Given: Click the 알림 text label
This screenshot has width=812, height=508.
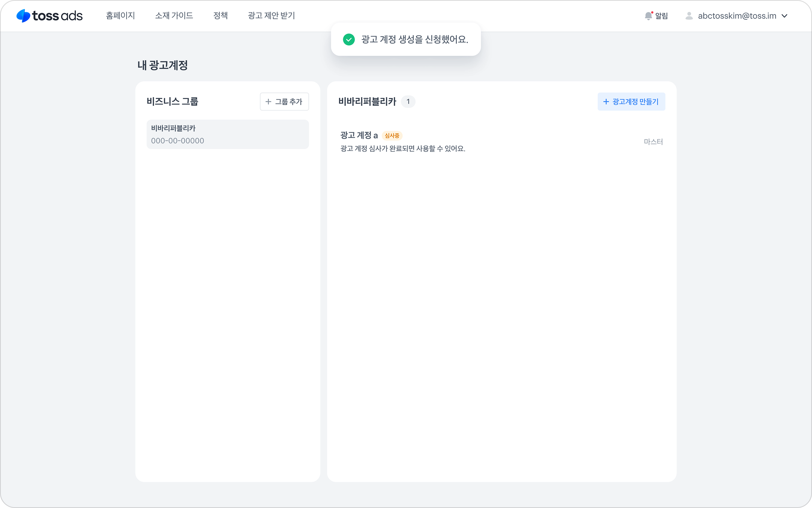Looking at the screenshot, I should coord(661,16).
